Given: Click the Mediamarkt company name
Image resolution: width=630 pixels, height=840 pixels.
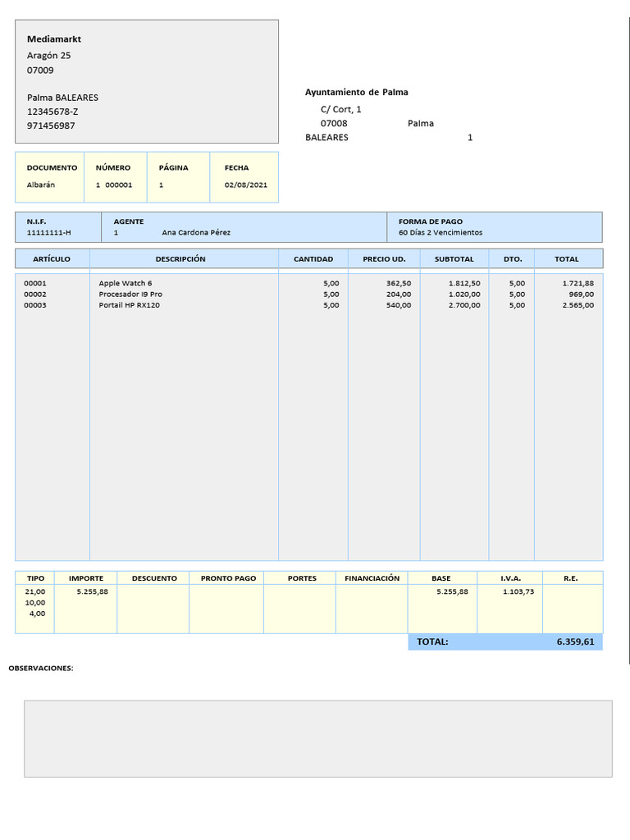Looking at the screenshot, I should pyautogui.click(x=54, y=39).
